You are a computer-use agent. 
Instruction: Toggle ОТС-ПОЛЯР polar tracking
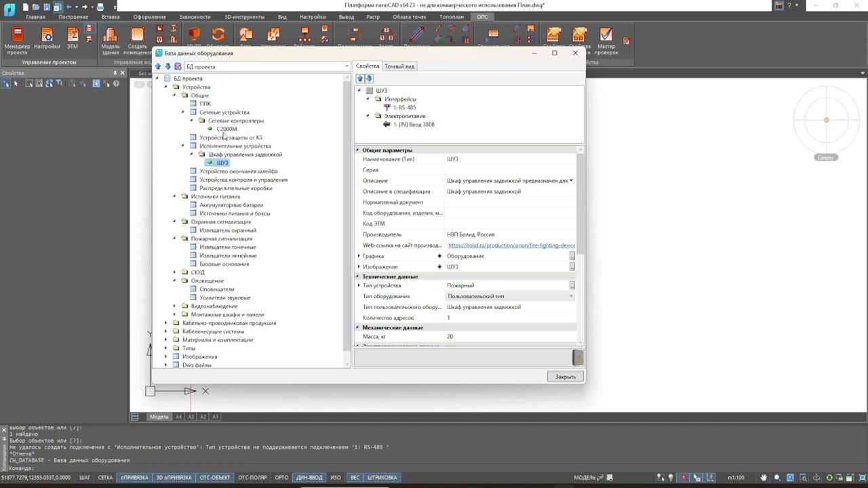coord(252,478)
